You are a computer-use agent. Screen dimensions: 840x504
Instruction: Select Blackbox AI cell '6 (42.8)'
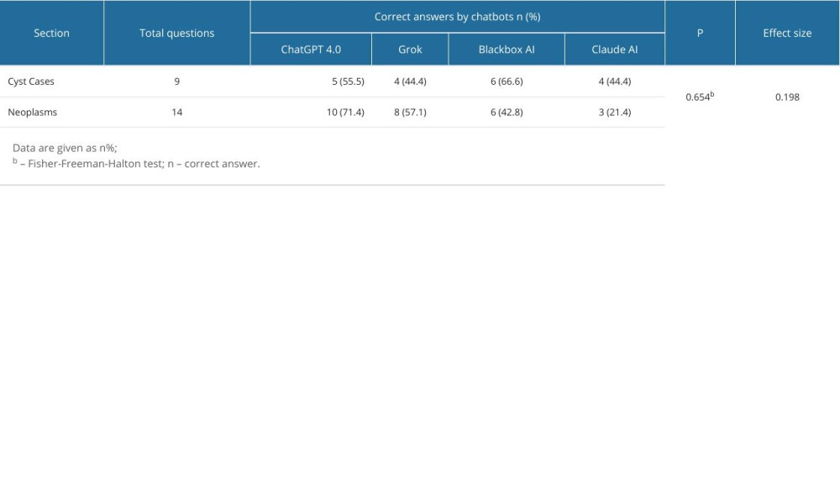507,112
